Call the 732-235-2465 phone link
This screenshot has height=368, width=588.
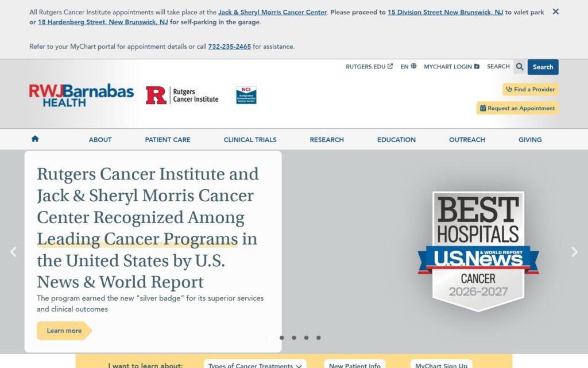point(230,47)
